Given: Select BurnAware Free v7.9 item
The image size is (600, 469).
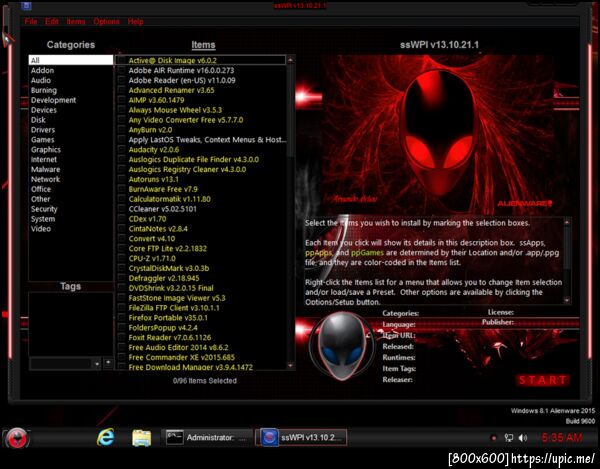Looking at the screenshot, I should (163, 189).
